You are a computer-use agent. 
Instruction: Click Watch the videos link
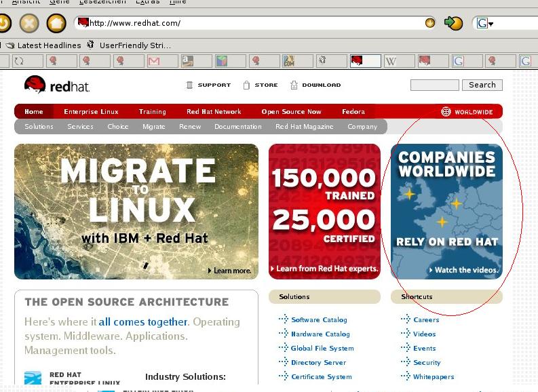463,270
